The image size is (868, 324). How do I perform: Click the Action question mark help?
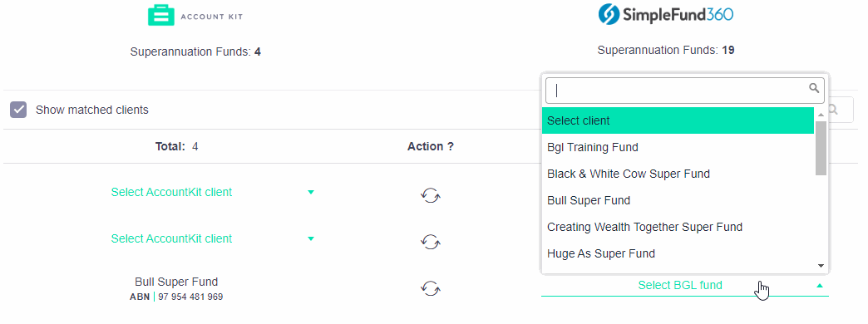pyautogui.click(x=450, y=146)
